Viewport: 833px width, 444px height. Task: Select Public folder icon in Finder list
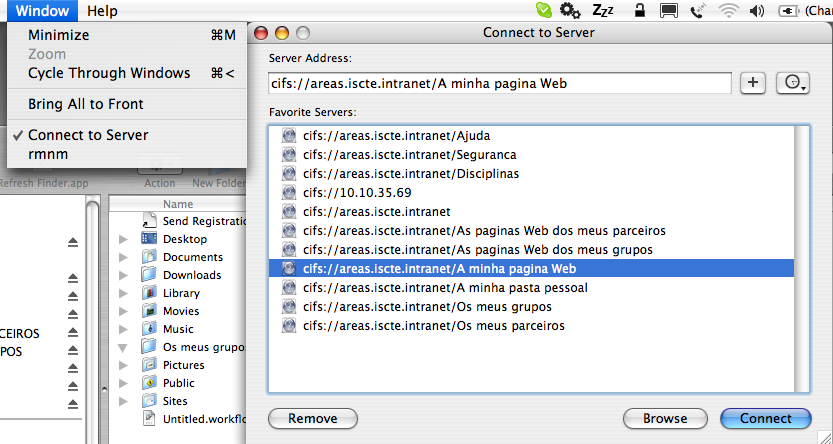point(149,382)
